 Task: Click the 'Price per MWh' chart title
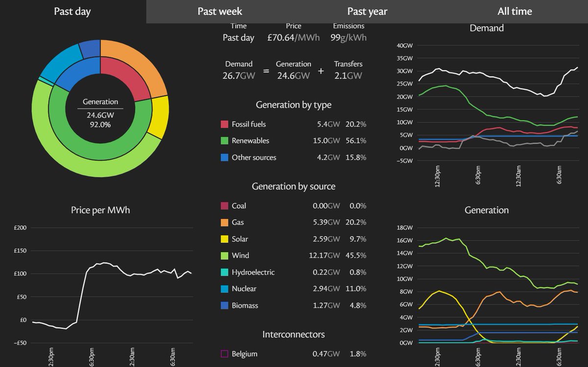pyautogui.click(x=100, y=210)
